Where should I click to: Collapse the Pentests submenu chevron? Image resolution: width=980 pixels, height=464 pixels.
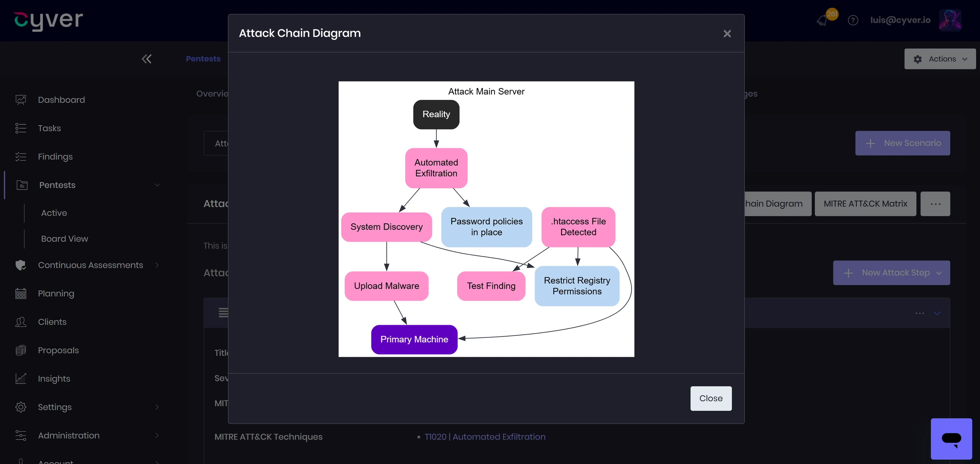[x=157, y=185]
